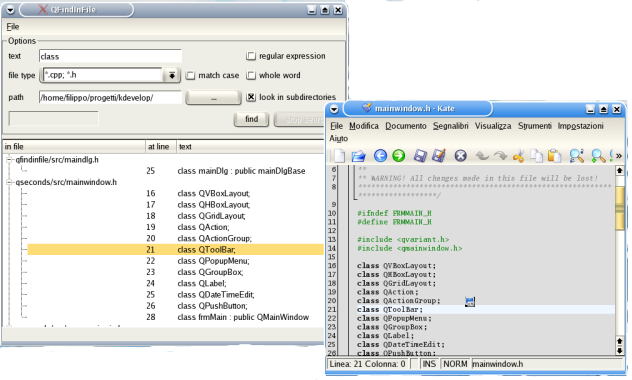Open File menu in QFindInFile

[x=12, y=27]
